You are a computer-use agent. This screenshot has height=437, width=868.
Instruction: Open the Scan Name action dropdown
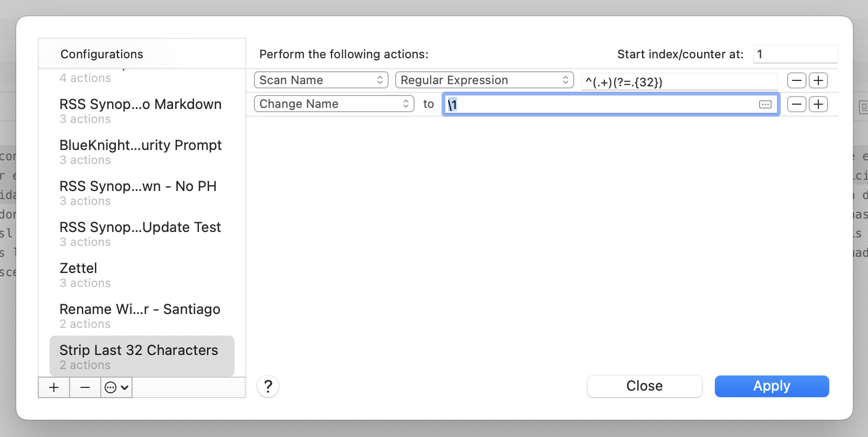click(321, 80)
